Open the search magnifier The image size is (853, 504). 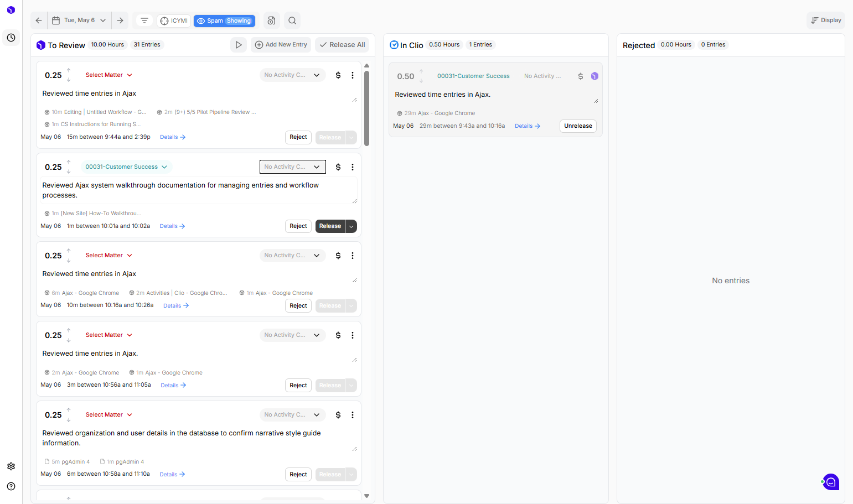pos(292,20)
